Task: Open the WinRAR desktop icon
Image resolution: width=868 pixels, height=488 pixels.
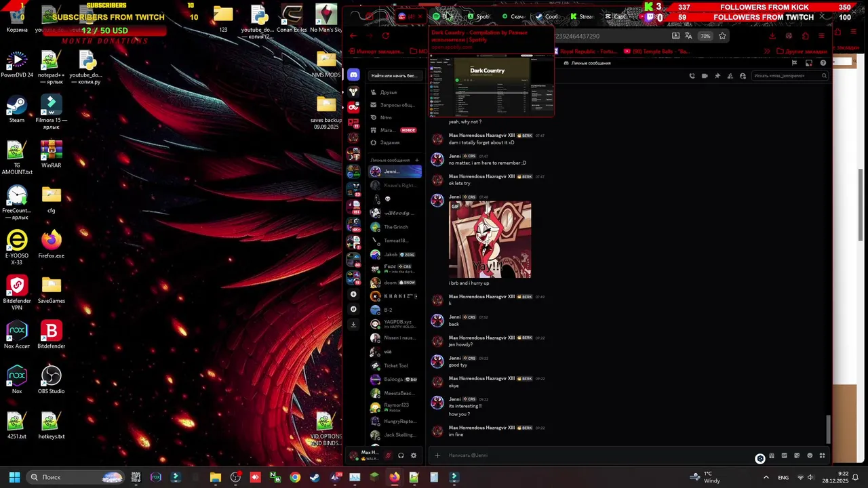Action: click(51, 154)
